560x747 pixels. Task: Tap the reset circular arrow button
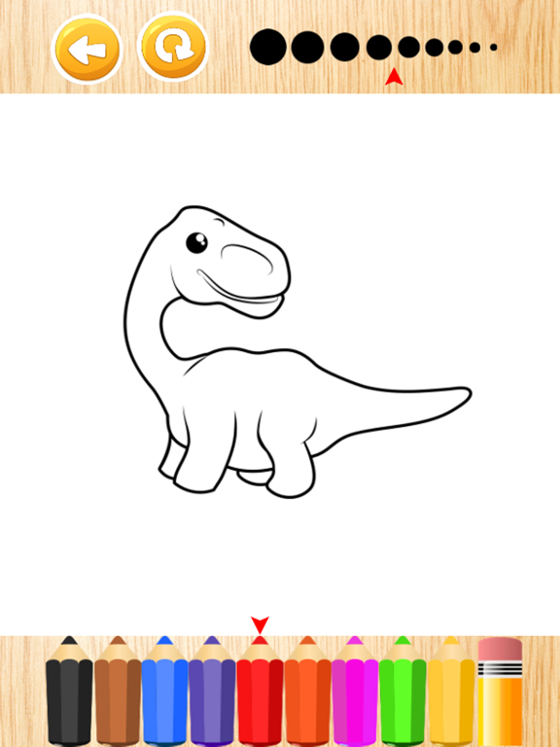[173, 47]
